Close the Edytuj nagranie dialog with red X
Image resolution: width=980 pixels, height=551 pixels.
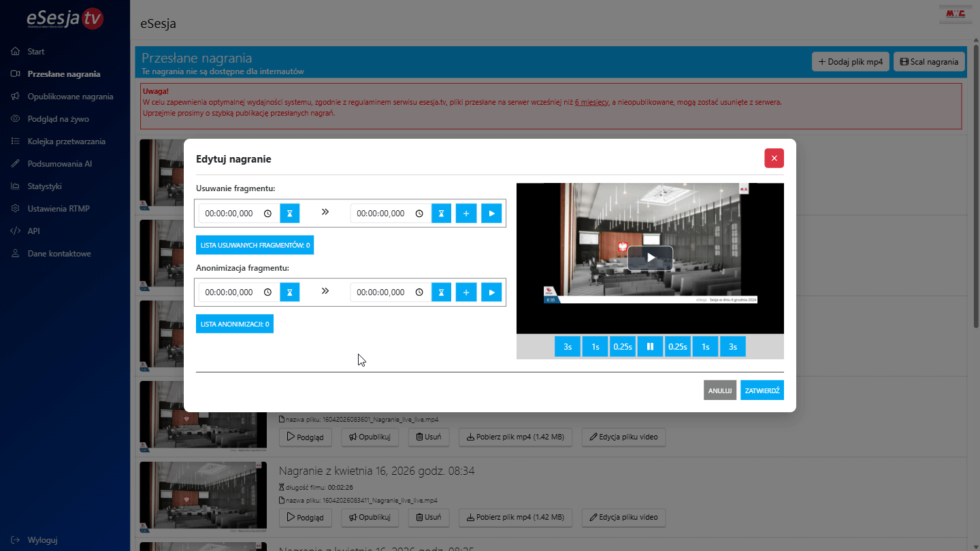point(774,158)
